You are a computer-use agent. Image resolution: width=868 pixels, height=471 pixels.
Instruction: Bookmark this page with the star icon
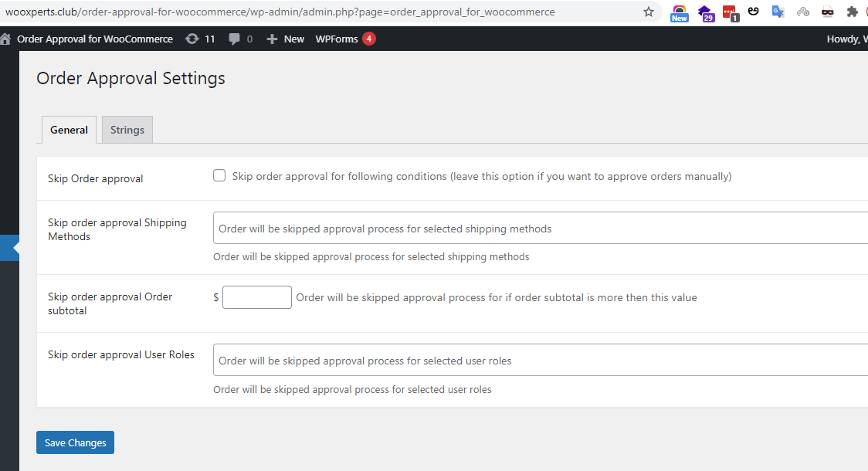649,12
